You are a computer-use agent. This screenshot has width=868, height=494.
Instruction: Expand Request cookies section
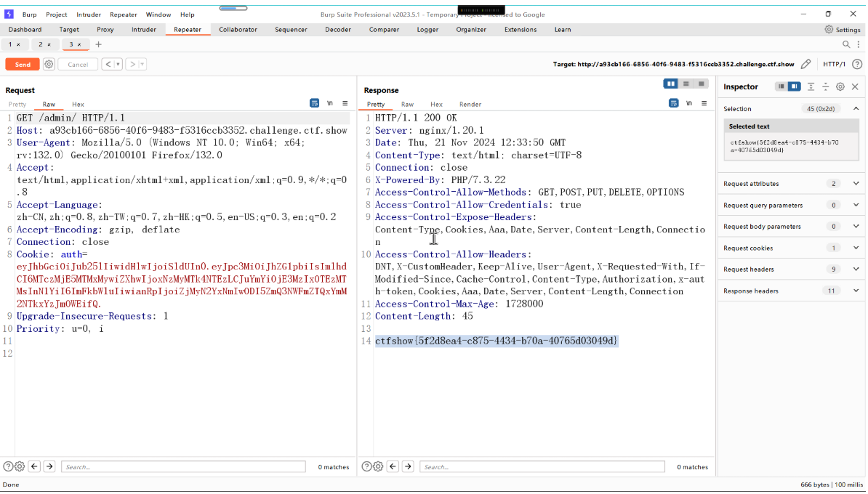click(x=856, y=248)
